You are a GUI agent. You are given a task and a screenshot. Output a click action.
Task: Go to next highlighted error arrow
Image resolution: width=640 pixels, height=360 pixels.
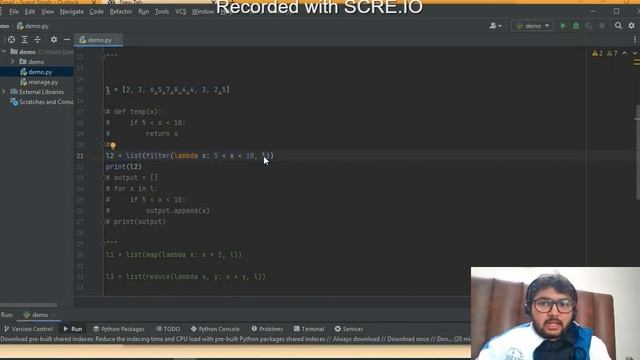tap(635, 53)
